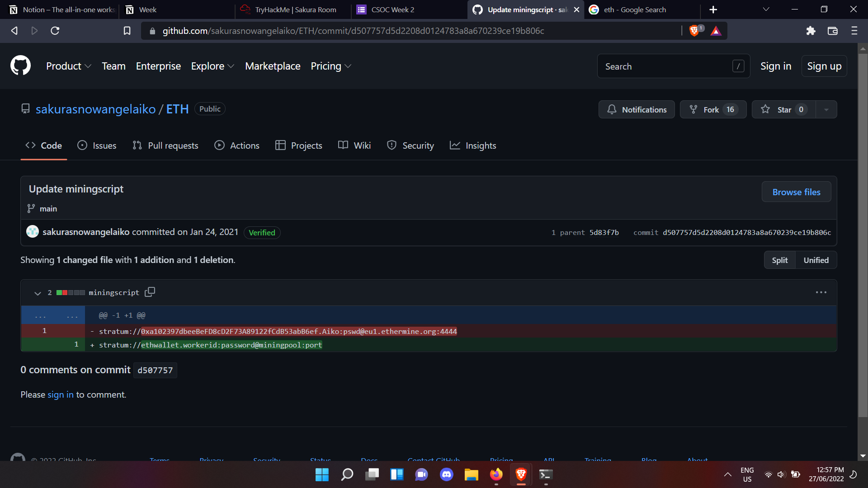Click the Brave Shields icon
This screenshot has width=868, height=488.
click(x=694, y=31)
